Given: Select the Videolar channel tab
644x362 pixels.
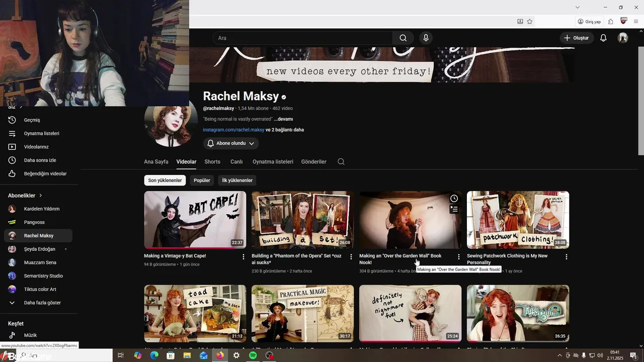Looking at the screenshot, I should 186,161.
